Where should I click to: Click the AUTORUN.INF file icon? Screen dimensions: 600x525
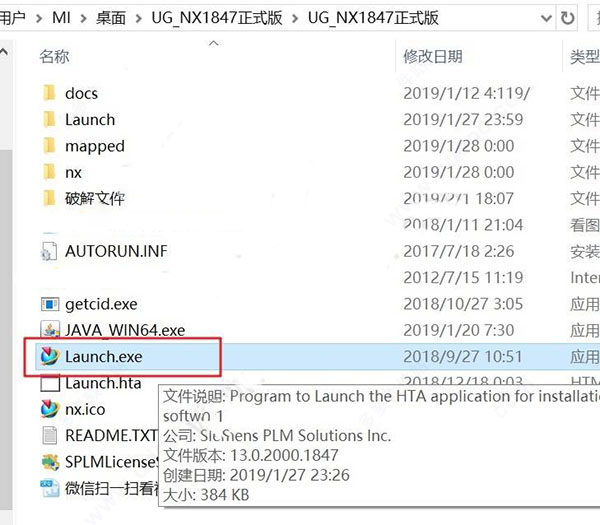(x=49, y=251)
